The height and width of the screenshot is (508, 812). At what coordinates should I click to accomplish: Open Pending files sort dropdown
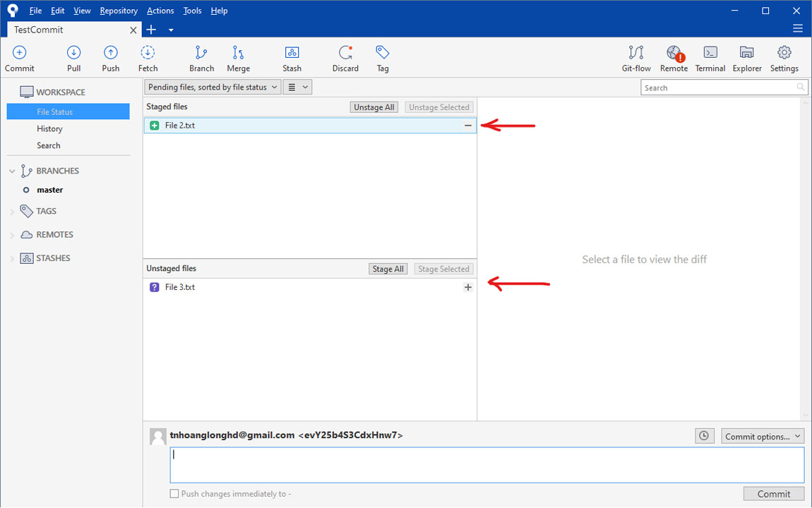pyautogui.click(x=213, y=87)
